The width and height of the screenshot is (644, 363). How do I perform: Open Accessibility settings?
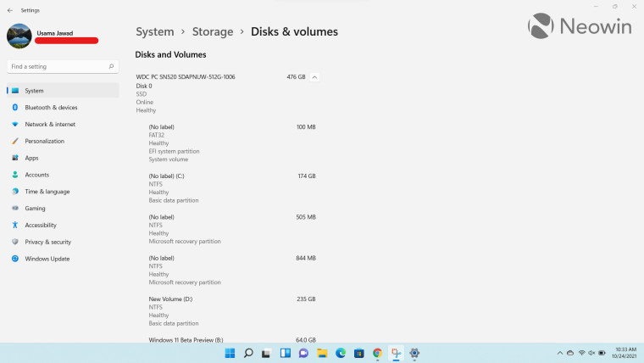63,226
